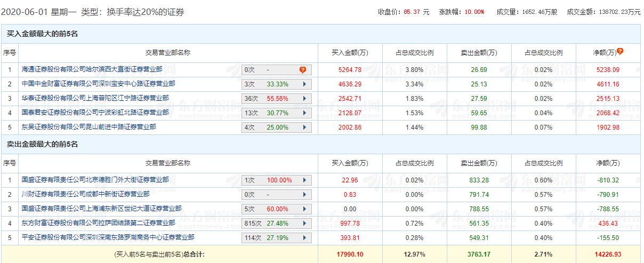Click the 114次 27.19% arrow for 平安证券深圳

[x=304, y=238]
